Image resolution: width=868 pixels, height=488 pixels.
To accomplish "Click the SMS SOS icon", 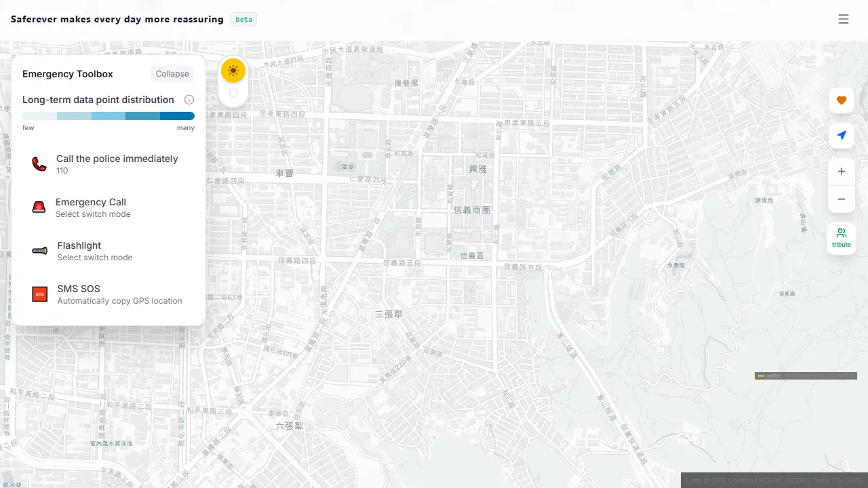I will (39, 293).
